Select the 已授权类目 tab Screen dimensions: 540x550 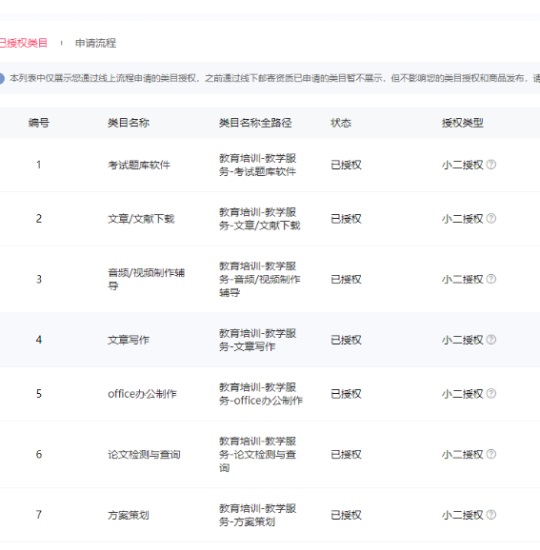23,43
